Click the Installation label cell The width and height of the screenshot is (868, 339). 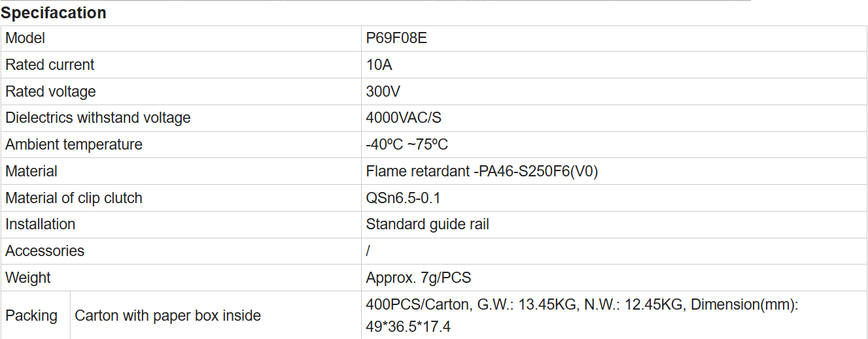(x=41, y=225)
